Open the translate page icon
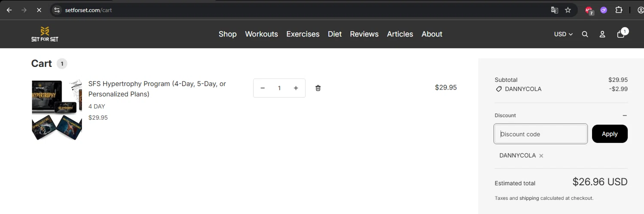The width and height of the screenshot is (644, 214). tap(554, 10)
